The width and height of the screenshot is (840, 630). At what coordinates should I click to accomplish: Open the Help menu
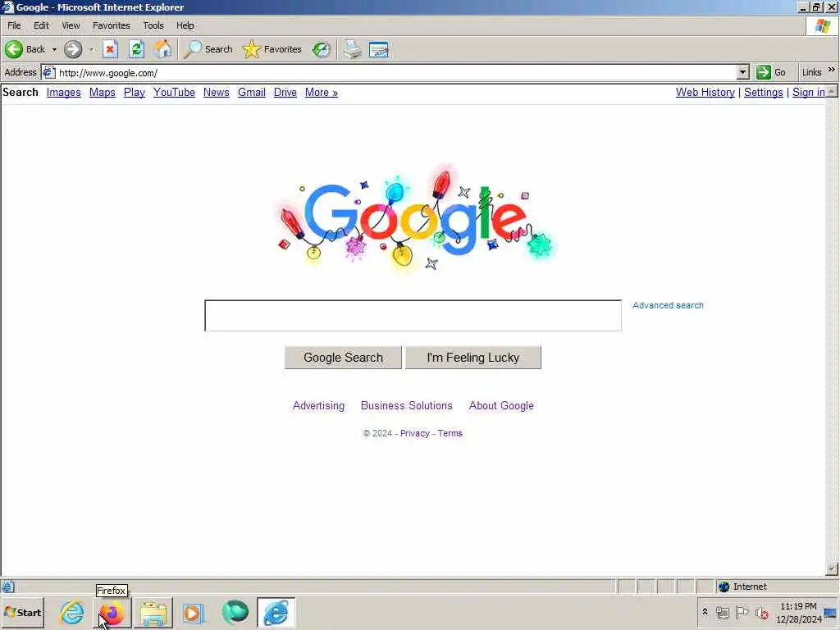point(185,25)
